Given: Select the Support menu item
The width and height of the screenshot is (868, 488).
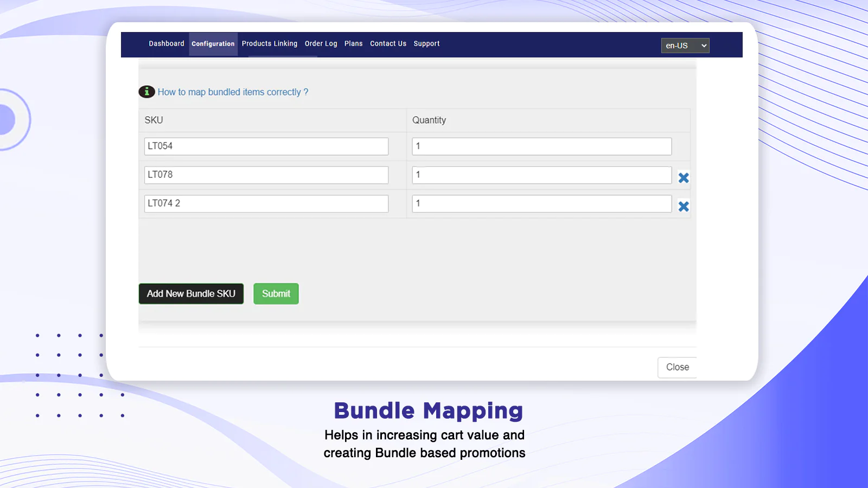Looking at the screenshot, I should 426,44.
